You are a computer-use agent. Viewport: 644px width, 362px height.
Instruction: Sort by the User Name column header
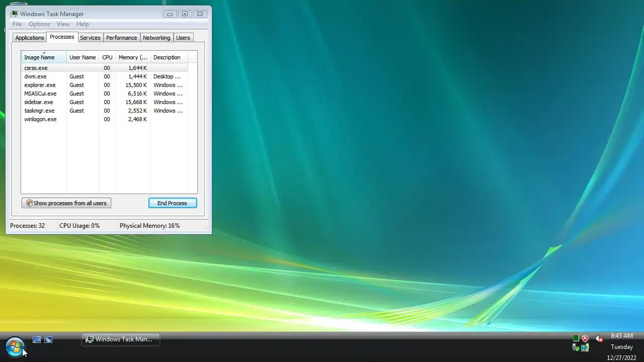pyautogui.click(x=83, y=57)
